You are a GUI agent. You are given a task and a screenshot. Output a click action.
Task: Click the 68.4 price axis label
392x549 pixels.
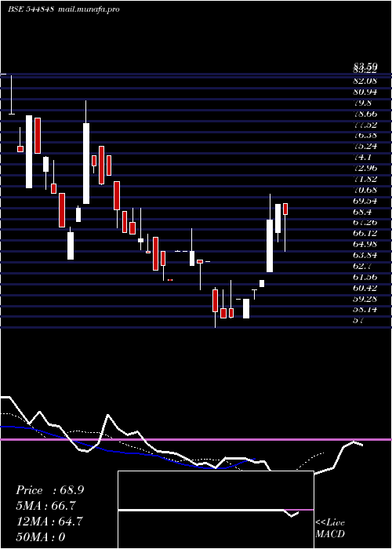[362, 212]
